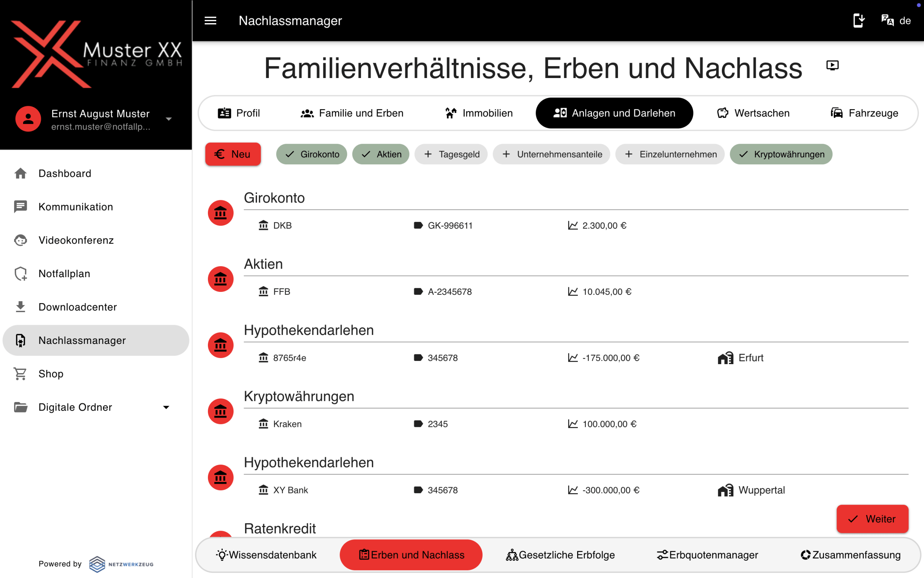The height and width of the screenshot is (578, 924).
Task: Open Shop in sidebar
Action: (96, 374)
